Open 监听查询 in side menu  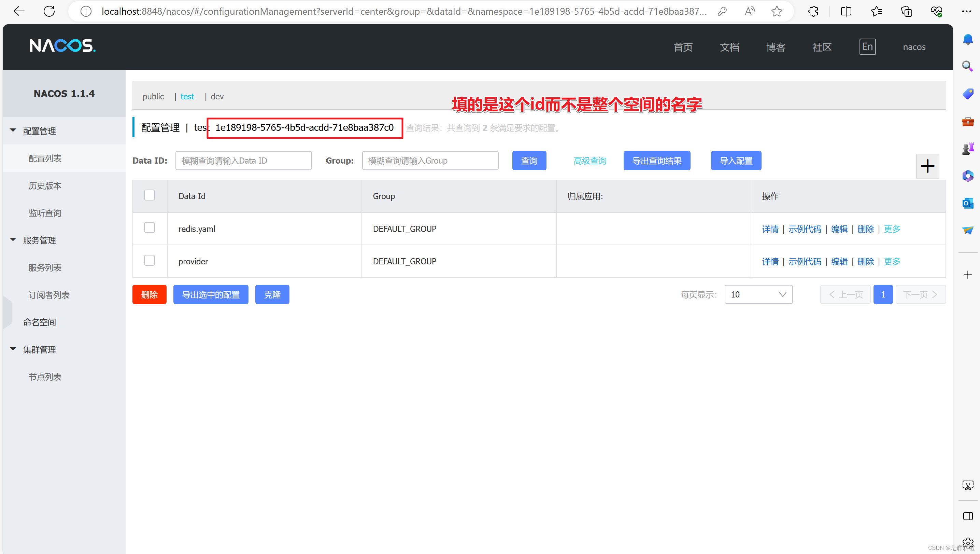click(45, 213)
